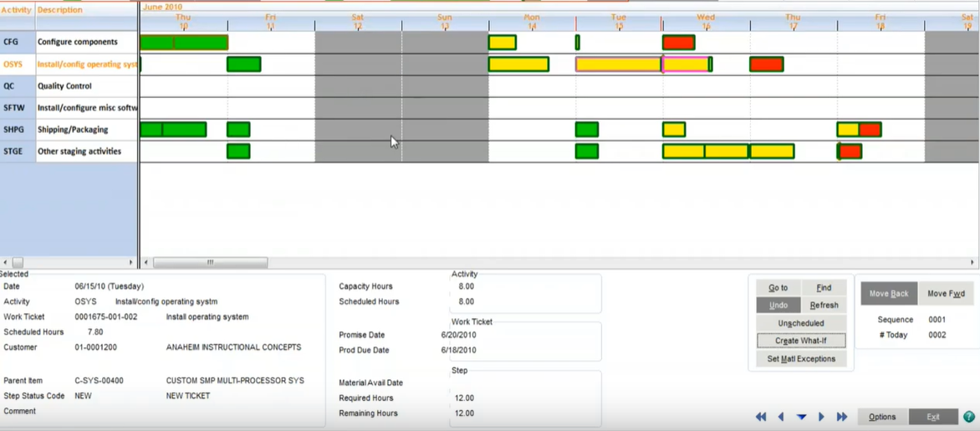Open Set Matl Exceptions

click(801, 359)
